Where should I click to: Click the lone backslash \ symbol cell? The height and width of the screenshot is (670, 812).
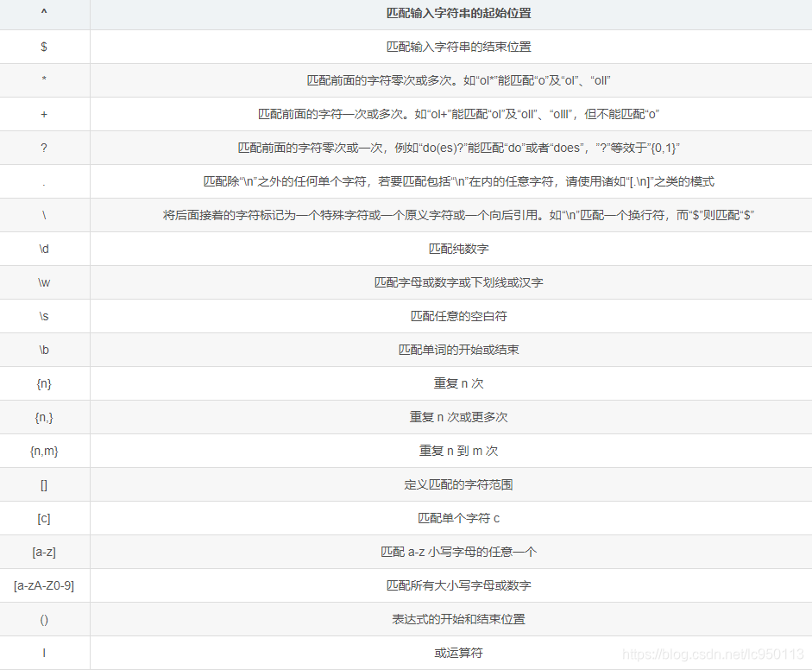coord(44,215)
